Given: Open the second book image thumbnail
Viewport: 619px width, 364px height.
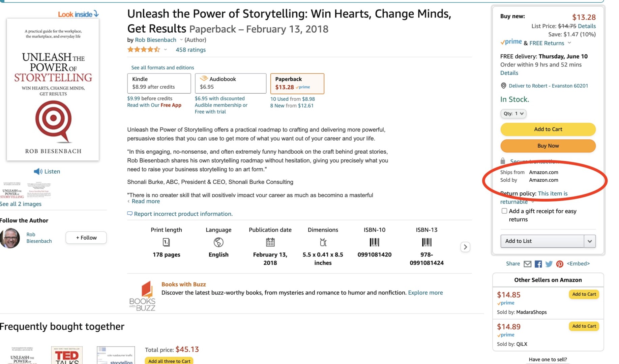Looking at the screenshot, I should [x=39, y=190].
